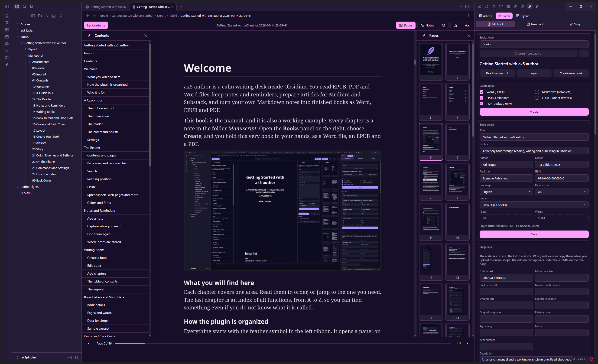This screenshot has height=364, width=598.
Task: Expand the Harbor Lights folder
Action: tap(18, 187)
